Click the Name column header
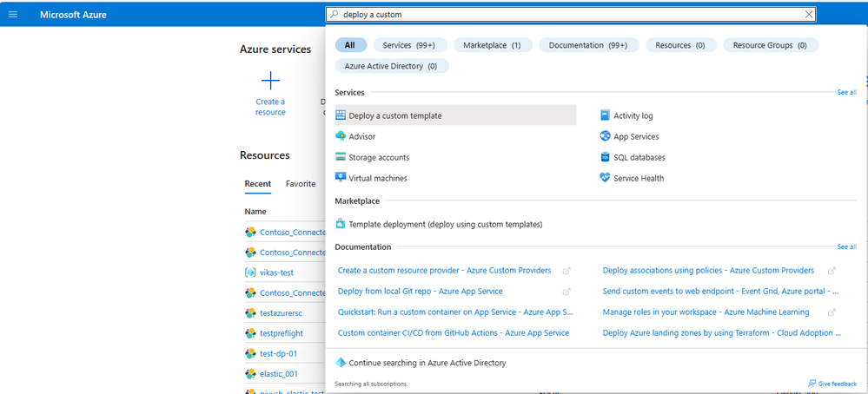 255,211
